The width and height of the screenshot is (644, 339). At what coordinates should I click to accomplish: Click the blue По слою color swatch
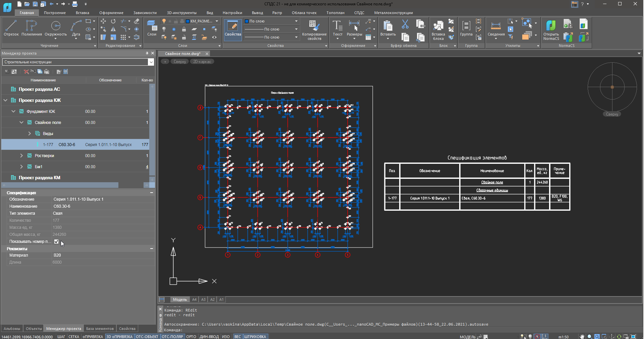click(247, 21)
